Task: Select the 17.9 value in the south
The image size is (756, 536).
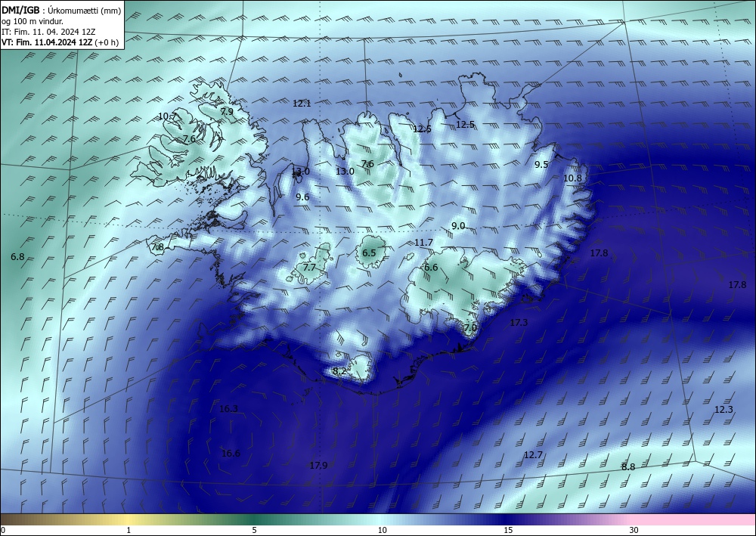Action: point(319,466)
